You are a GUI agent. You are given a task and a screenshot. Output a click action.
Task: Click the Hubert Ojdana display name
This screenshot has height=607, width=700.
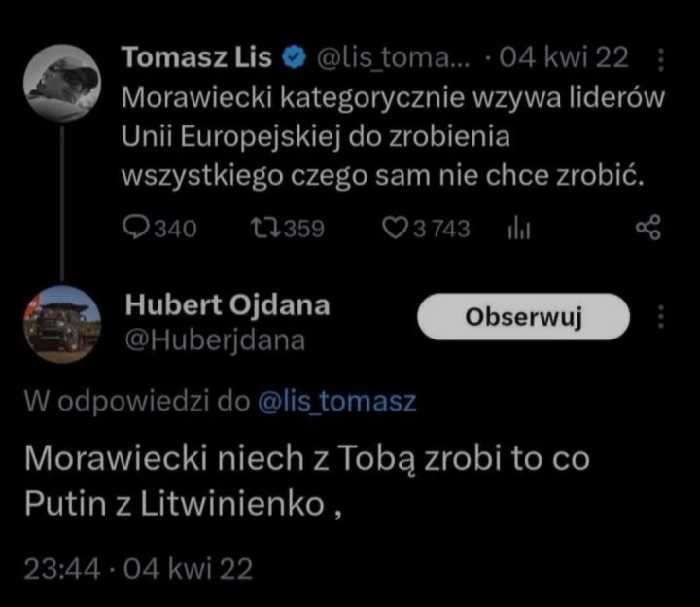[227, 305]
